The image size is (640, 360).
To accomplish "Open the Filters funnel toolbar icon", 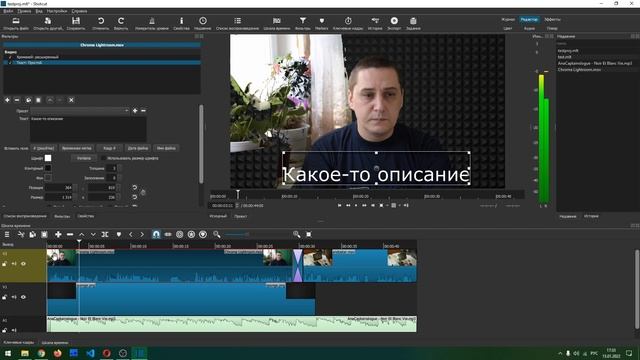I will pyautogui.click(x=302, y=21).
